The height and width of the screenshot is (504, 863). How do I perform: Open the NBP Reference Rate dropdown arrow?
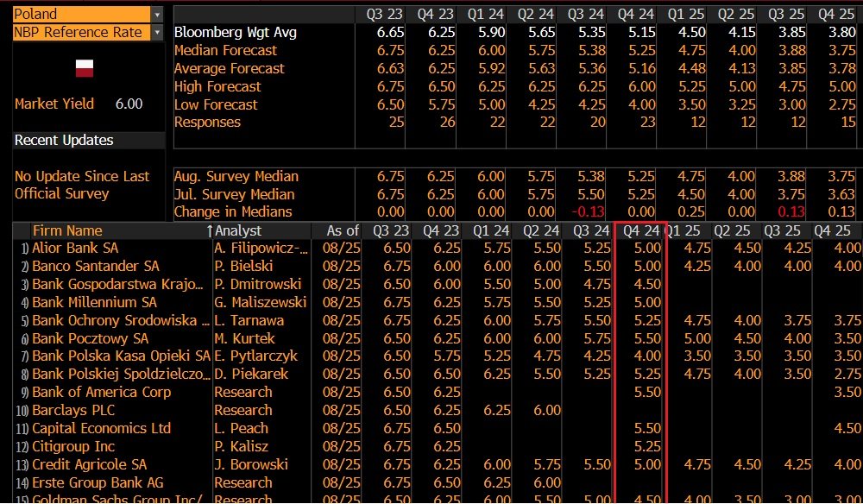pyautogui.click(x=157, y=33)
